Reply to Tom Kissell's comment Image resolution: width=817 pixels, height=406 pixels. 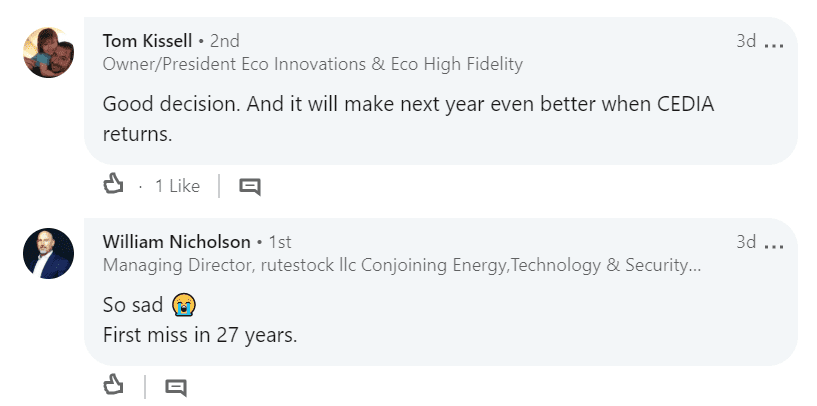pyautogui.click(x=250, y=186)
